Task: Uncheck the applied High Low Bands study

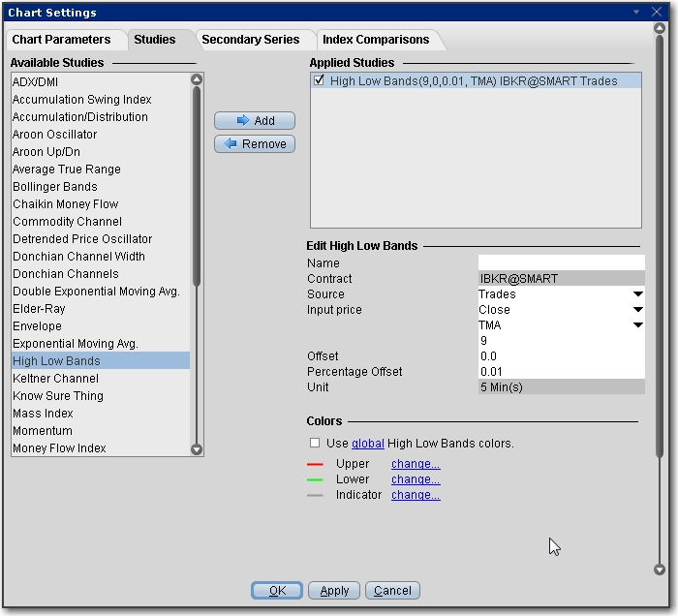Action: [320, 81]
